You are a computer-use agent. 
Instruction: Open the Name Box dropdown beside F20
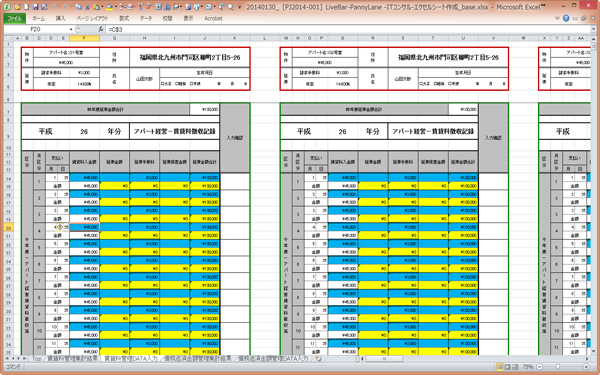pos(71,29)
